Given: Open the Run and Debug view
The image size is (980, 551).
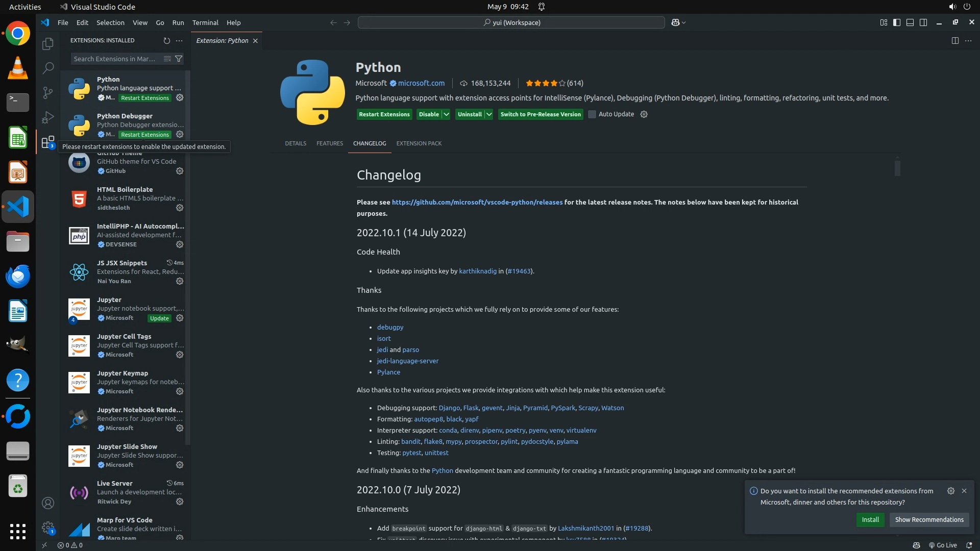Looking at the screenshot, I should tap(47, 117).
